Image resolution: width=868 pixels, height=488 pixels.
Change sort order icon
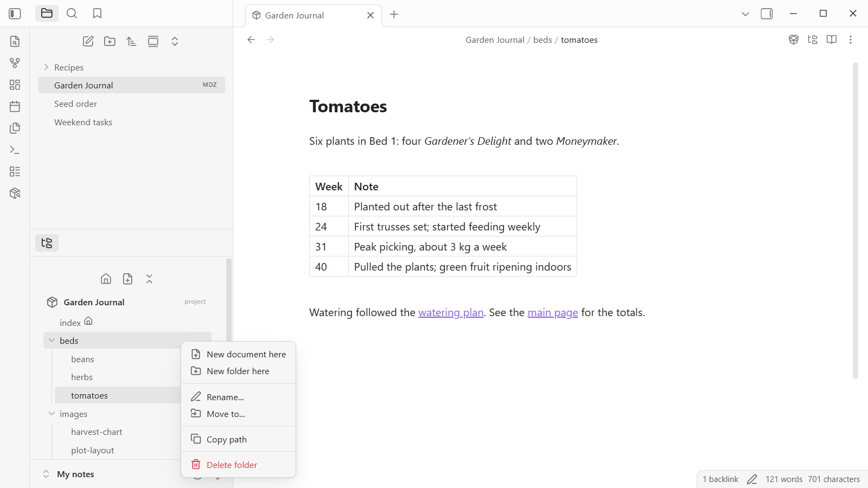131,41
